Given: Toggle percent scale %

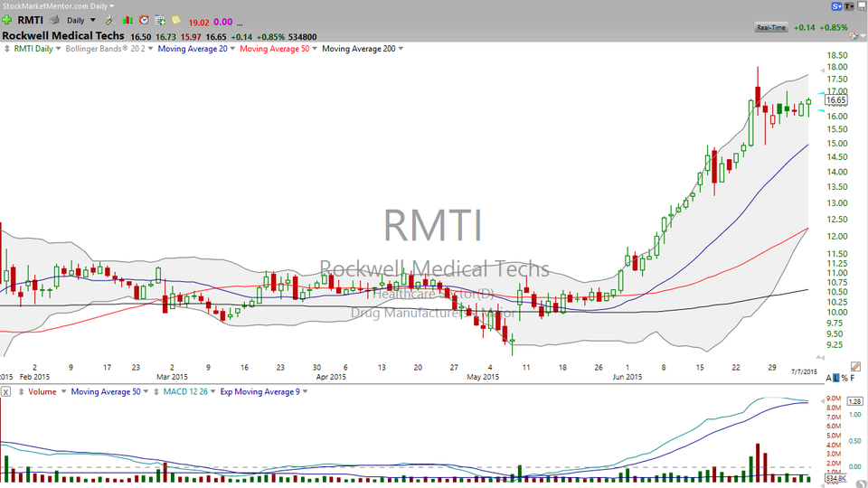Looking at the screenshot, I should (x=844, y=379).
